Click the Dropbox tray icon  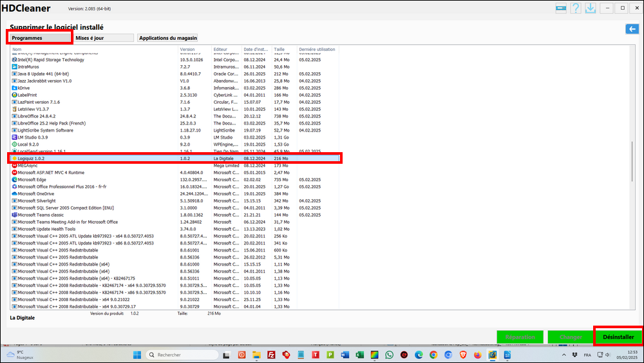574,355
